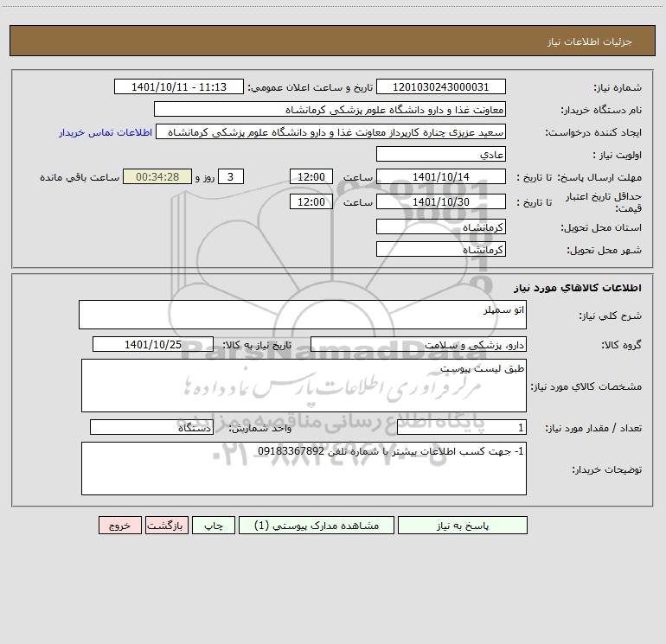Click the شهر محل تحویل field
This screenshot has height=644, width=666.
click(441, 249)
